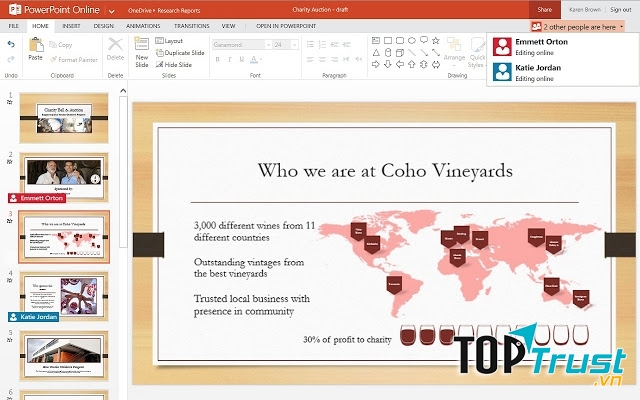
Task: Open the OneDrive breadcrumb link
Action: (140, 11)
